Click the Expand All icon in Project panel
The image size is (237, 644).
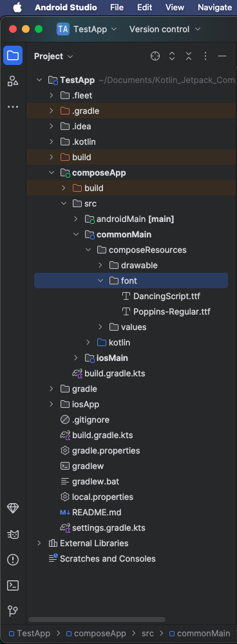tap(172, 56)
